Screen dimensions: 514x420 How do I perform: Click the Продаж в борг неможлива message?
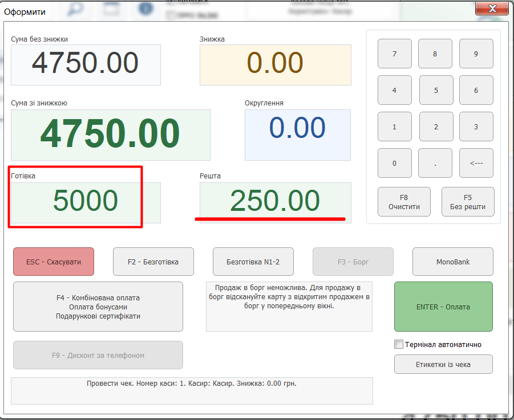tap(289, 297)
